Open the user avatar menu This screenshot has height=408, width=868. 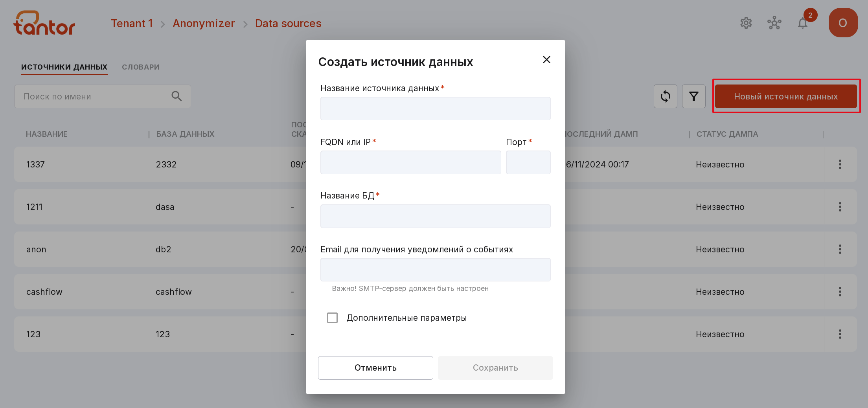[843, 23]
